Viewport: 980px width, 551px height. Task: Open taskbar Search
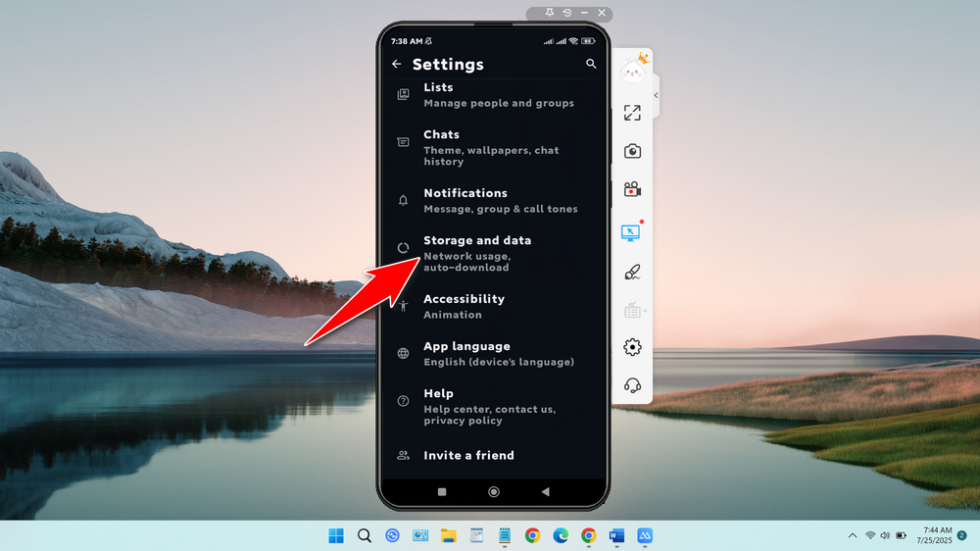365,536
